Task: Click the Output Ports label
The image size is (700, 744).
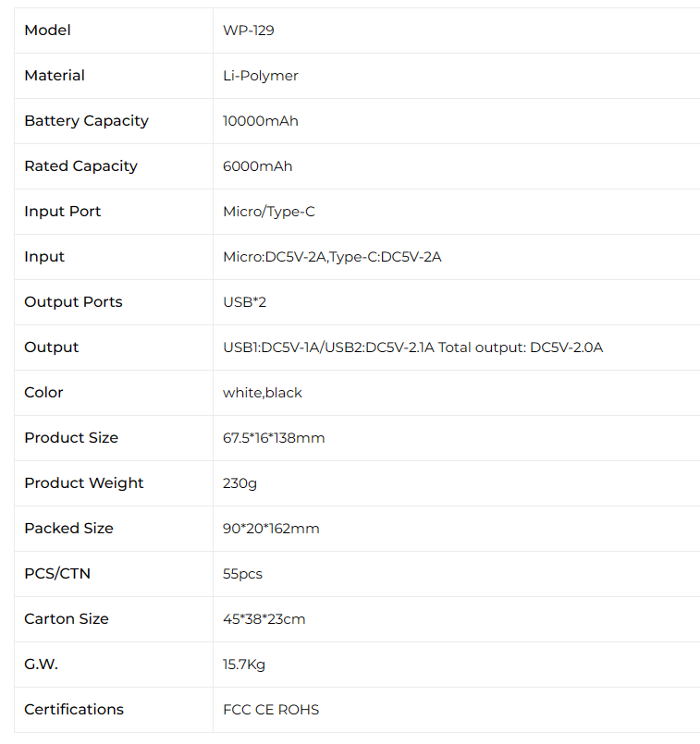Action: [x=73, y=302]
